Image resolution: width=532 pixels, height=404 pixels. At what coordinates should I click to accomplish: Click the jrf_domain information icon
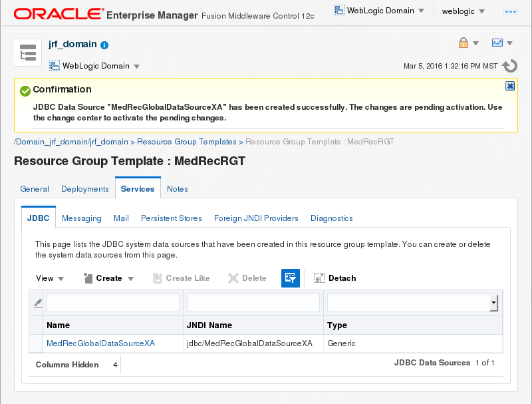point(104,45)
